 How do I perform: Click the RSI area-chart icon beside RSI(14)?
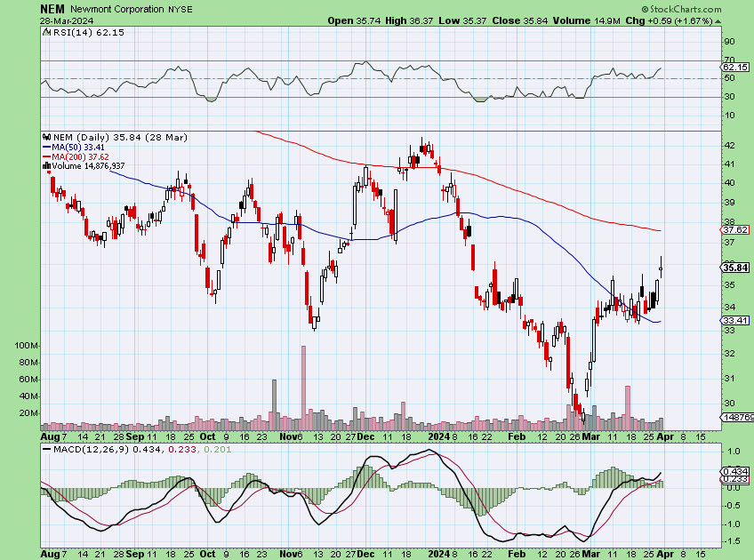point(46,32)
